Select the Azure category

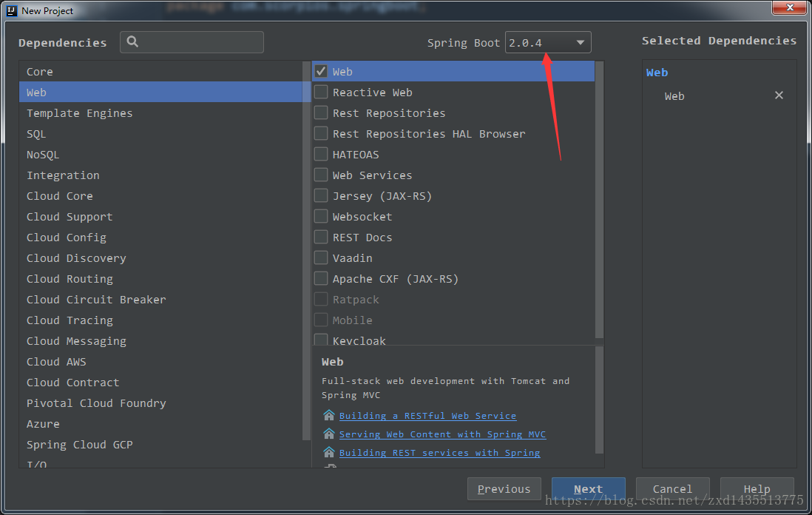pyautogui.click(x=161, y=424)
